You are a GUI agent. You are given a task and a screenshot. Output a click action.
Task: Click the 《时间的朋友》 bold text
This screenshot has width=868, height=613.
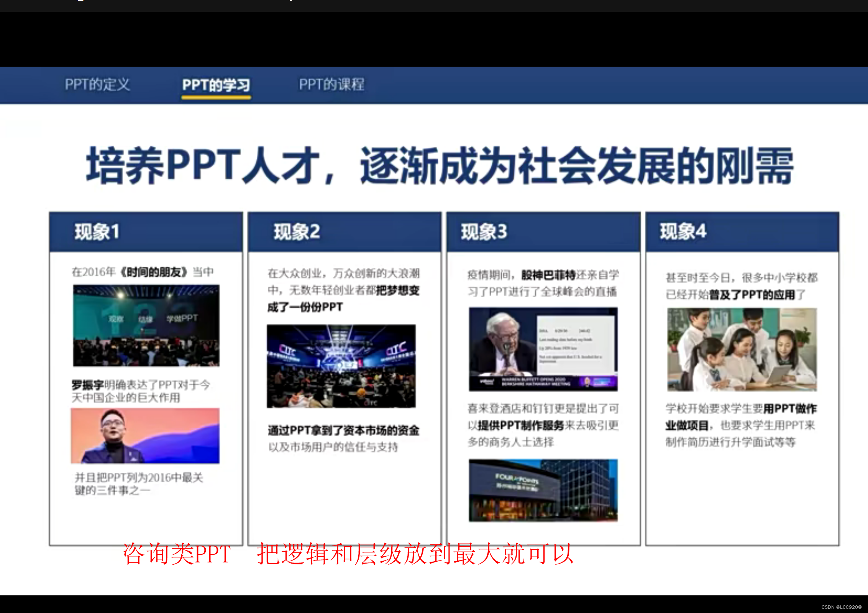(x=154, y=272)
